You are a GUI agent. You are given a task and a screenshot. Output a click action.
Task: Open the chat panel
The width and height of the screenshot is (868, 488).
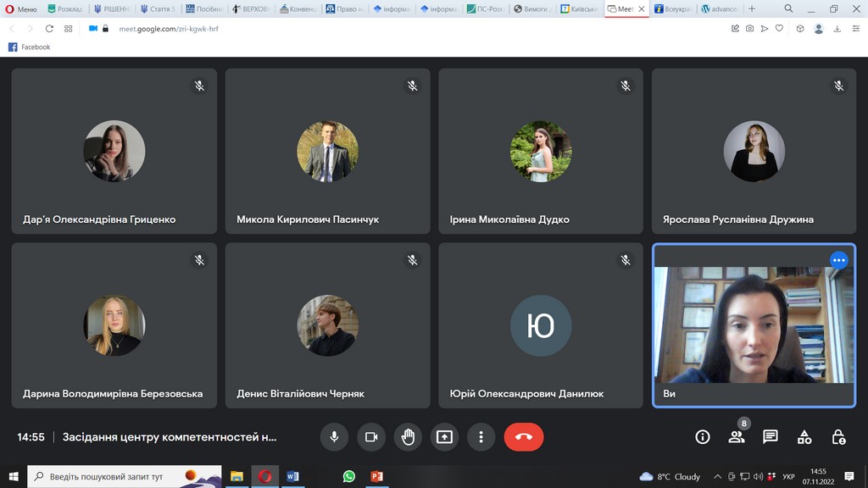[770, 437]
